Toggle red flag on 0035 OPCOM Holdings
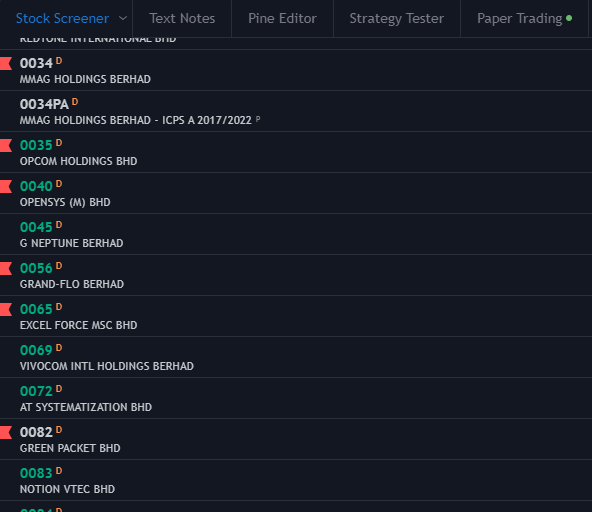 click(6, 145)
